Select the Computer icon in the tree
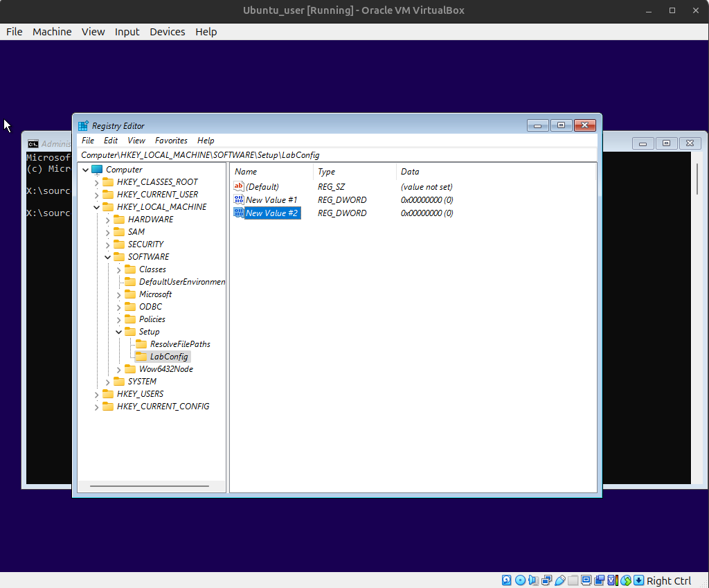709x588 pixels. tap(97, 170)
